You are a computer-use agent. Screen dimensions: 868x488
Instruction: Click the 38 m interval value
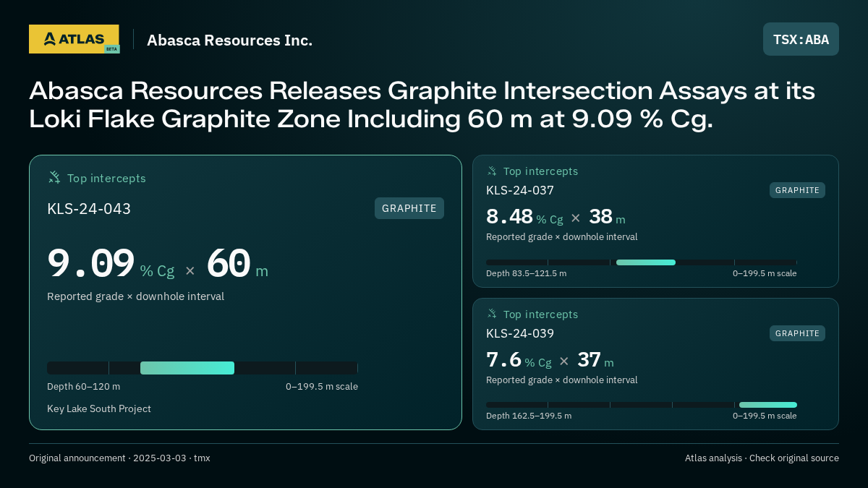coord(607,216)
